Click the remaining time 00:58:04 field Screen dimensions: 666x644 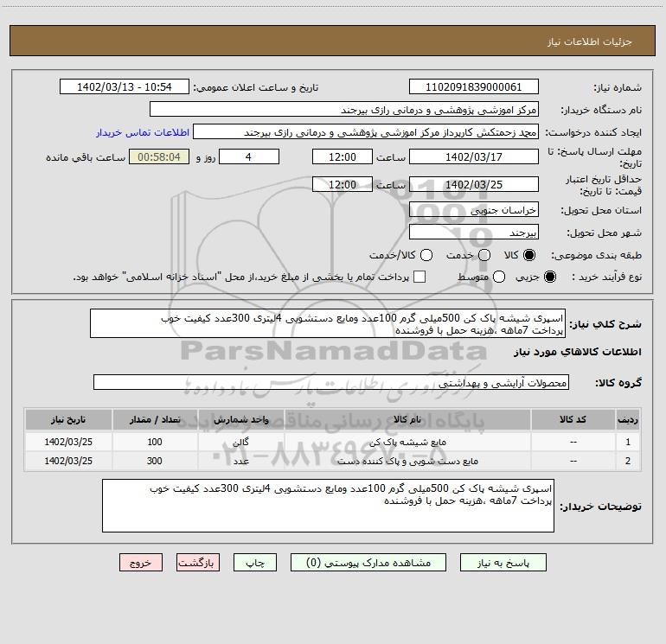(x=159, y=156)
